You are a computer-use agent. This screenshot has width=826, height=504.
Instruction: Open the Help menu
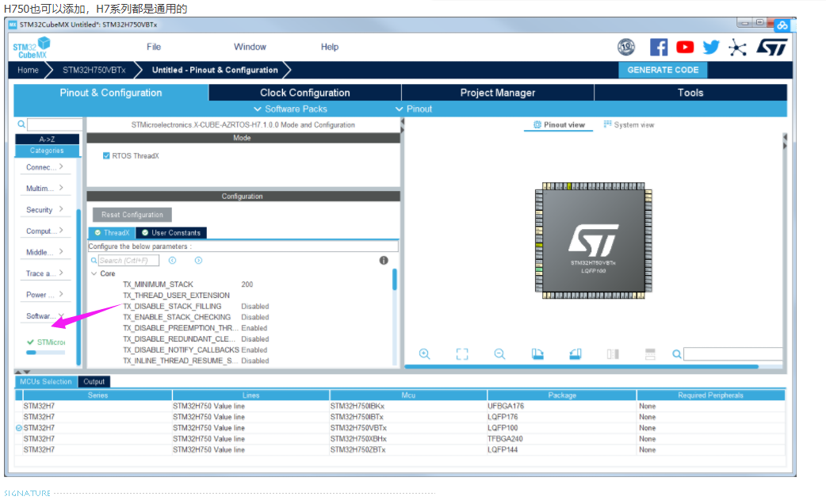coord(330,47)
